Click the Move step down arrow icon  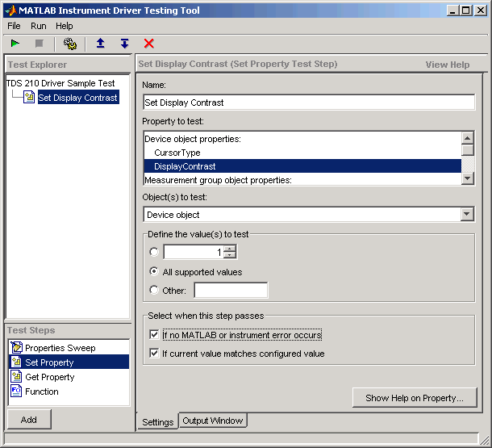pyautogui.click(x=124, y=44)
